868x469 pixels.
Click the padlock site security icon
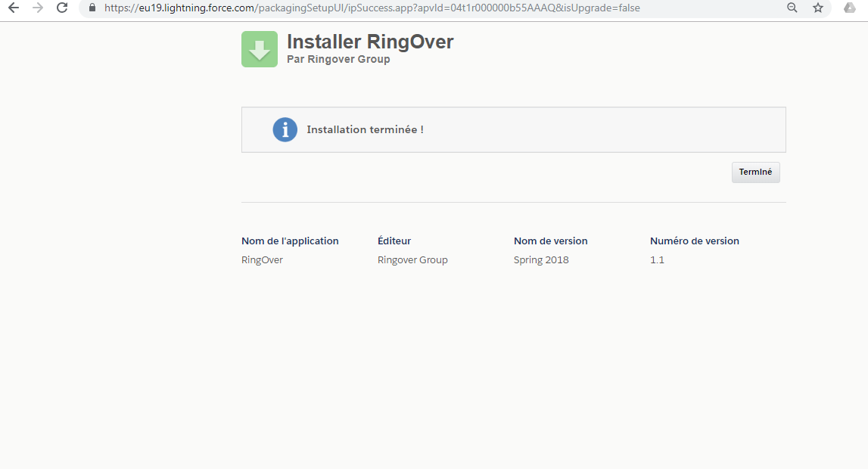92,8
